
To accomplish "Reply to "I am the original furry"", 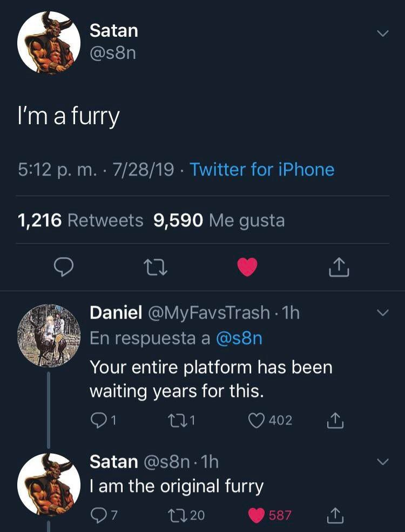I will coord(97,515).
